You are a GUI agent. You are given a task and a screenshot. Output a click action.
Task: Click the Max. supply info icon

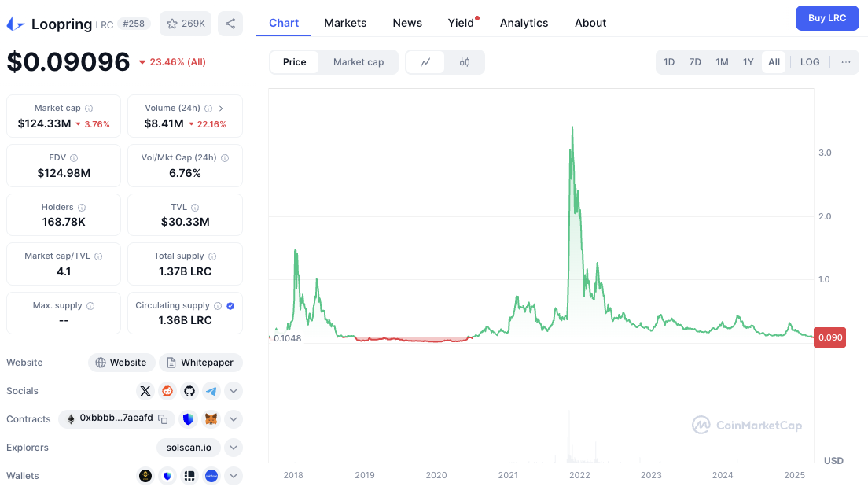coord(90,306)
